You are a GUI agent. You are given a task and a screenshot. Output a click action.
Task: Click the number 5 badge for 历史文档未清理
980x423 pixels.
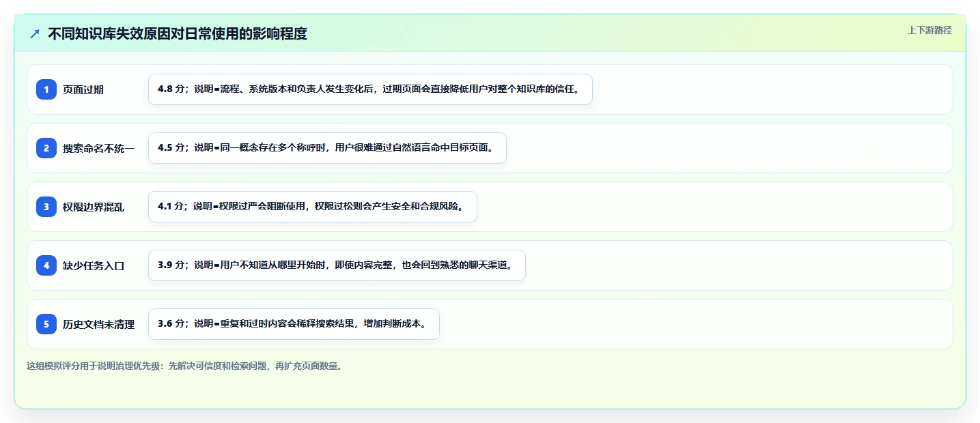click(x=46, y=324)
